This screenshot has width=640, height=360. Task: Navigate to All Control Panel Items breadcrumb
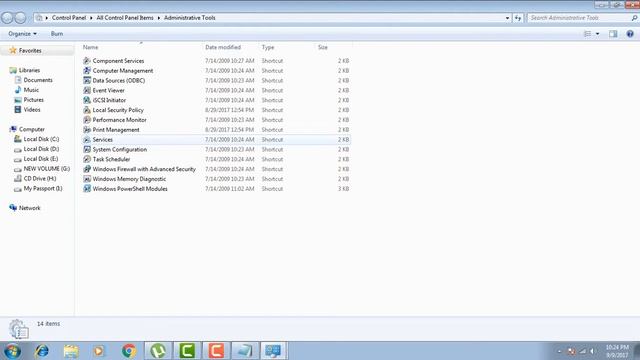[x=125, y=18]
